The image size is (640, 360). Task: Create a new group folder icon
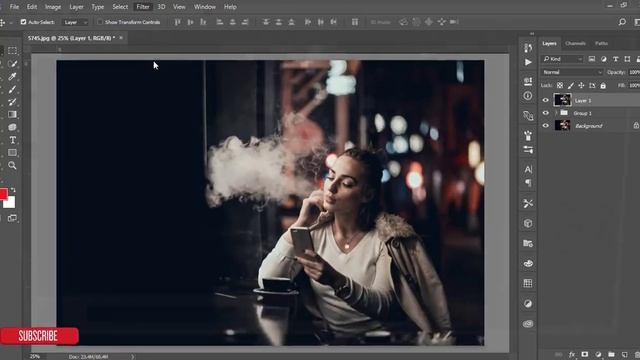click(x=611, y=354)
